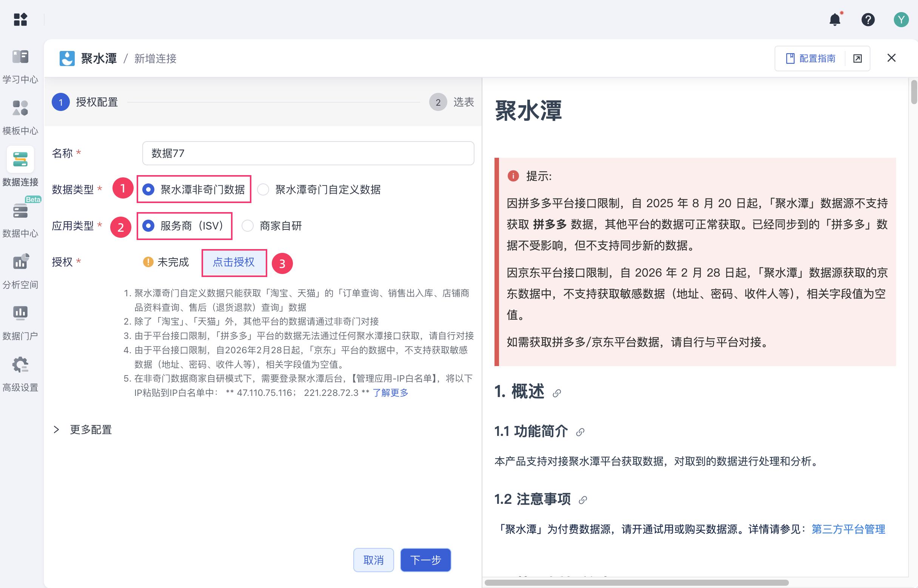Screen dimensions: 918x588
Task: Open the user avatar Y menu
Action: point(901,20)
